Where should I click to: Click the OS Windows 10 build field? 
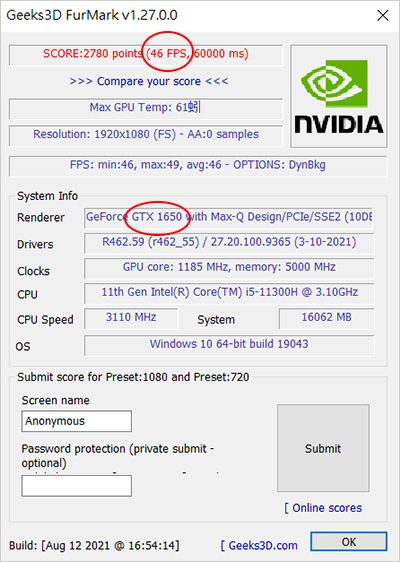pyautogui.click(x=229, y=345)
